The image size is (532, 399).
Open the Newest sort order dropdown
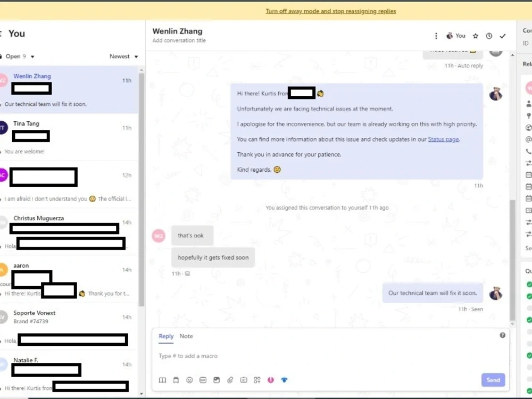[124, 56]
